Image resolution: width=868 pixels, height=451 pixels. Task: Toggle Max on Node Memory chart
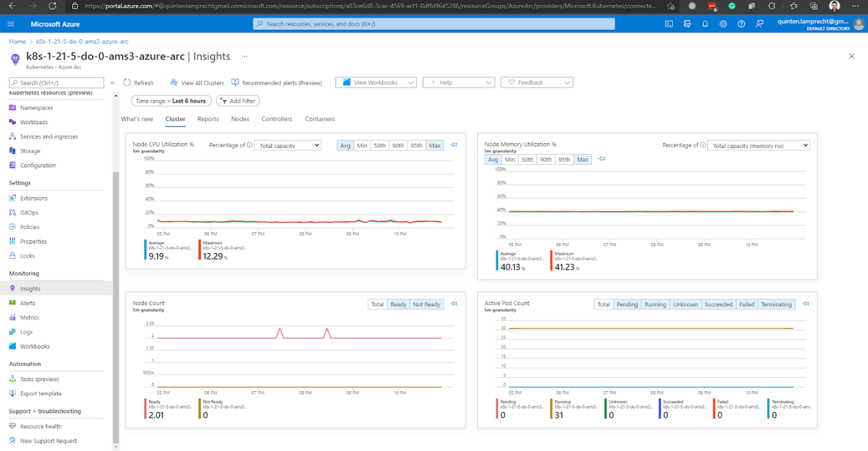(x=582, y=159)
